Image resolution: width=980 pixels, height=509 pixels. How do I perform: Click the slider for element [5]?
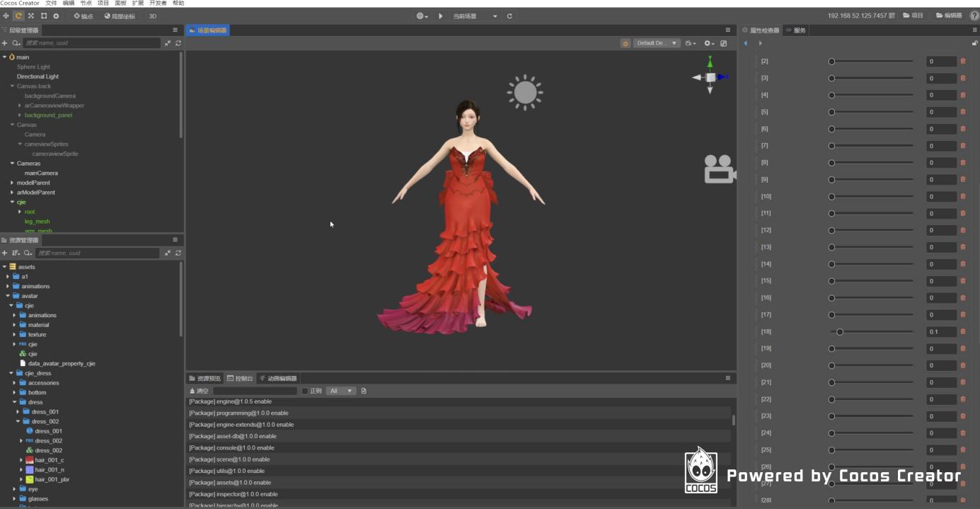872,112
